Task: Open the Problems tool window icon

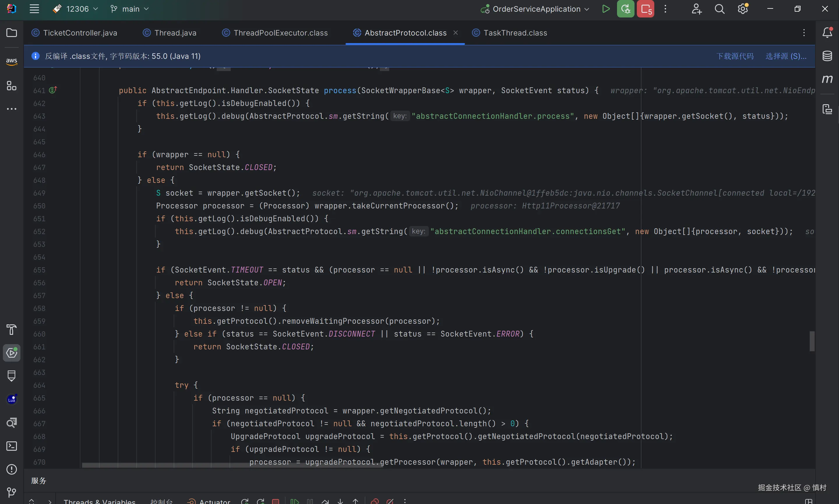Action: 12,469
